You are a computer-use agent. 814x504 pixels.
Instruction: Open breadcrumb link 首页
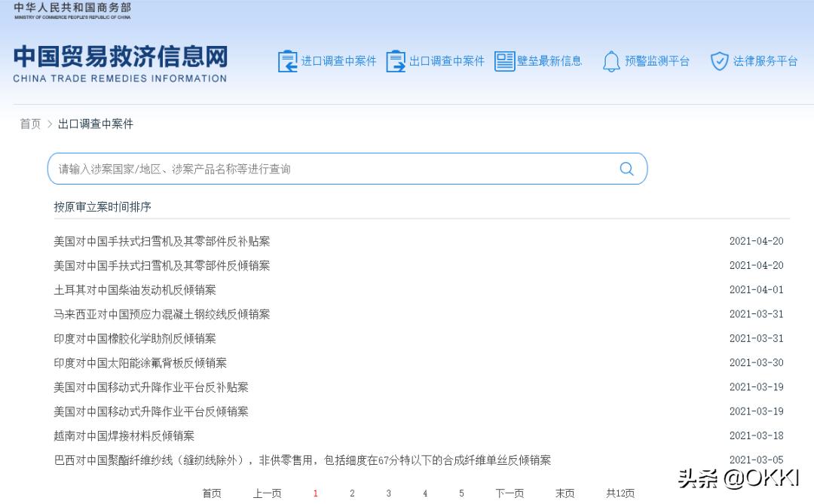click(x=29, y=124)
